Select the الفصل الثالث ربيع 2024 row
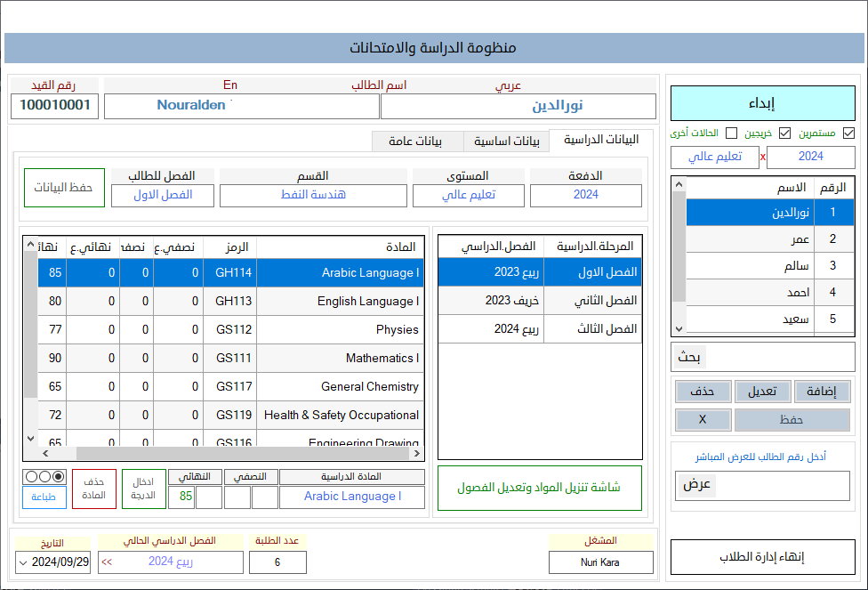The height and width of the screenshot is (590, 868). pos(540,329)
